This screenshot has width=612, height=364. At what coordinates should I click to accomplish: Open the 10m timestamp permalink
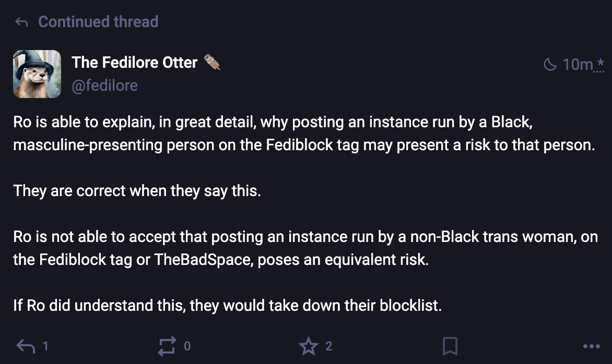coord(578,65)
